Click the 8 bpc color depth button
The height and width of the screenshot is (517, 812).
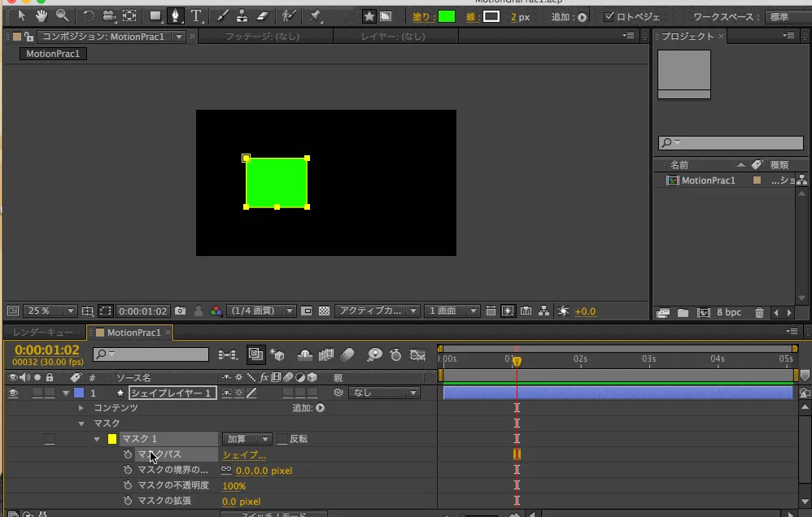click(728, 313)
